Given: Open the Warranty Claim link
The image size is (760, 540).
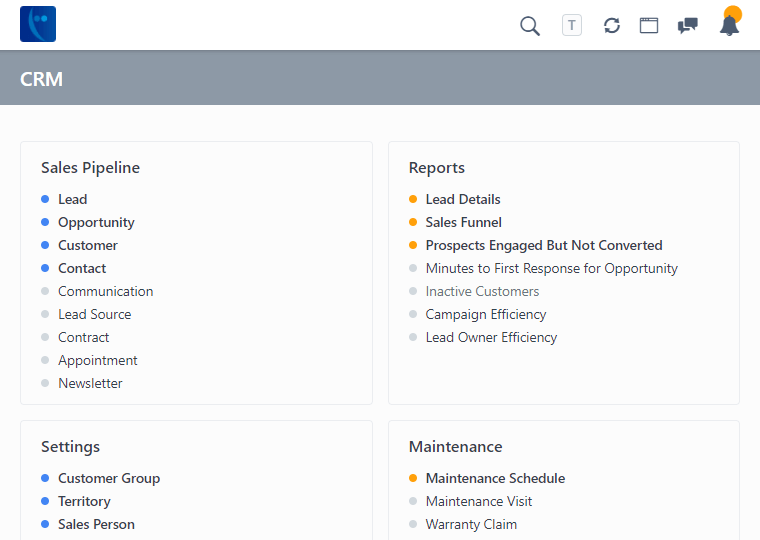Looking at the screenshot, I should click(x=471, y=524).
